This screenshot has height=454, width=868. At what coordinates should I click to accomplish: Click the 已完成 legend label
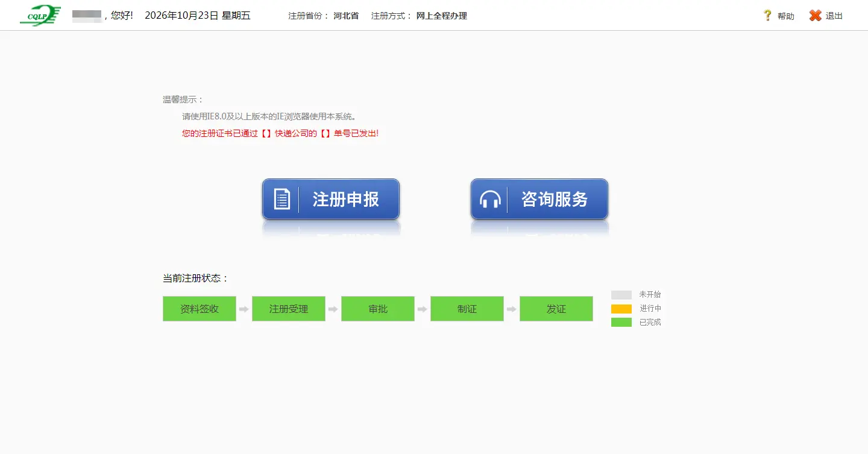pyautogui.click(x=650, y=323)
